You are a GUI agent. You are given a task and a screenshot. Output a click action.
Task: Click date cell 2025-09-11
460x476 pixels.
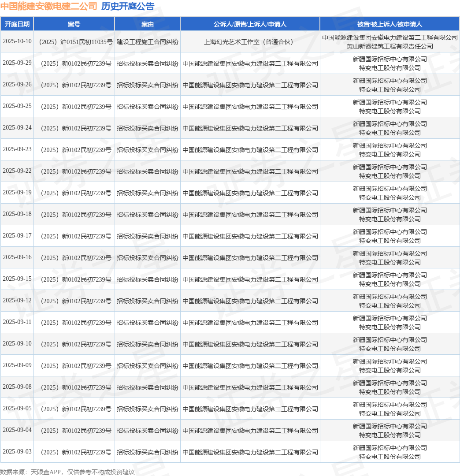17,321
